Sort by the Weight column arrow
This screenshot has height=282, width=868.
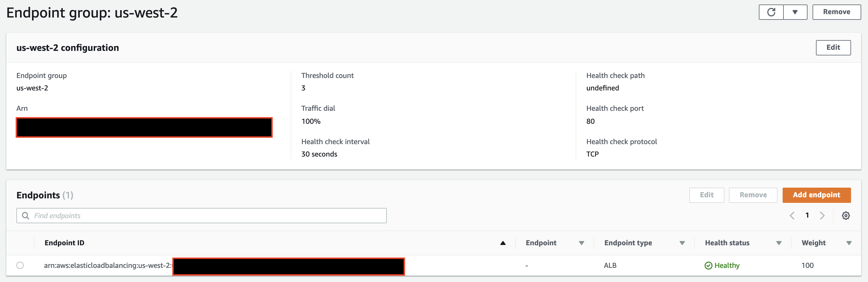tap(849, 243)
